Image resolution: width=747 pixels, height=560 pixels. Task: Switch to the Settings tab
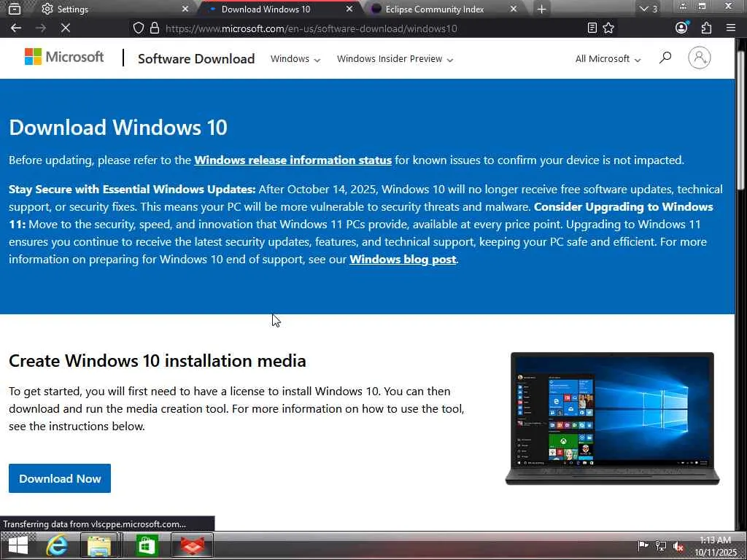click(115, 9)
